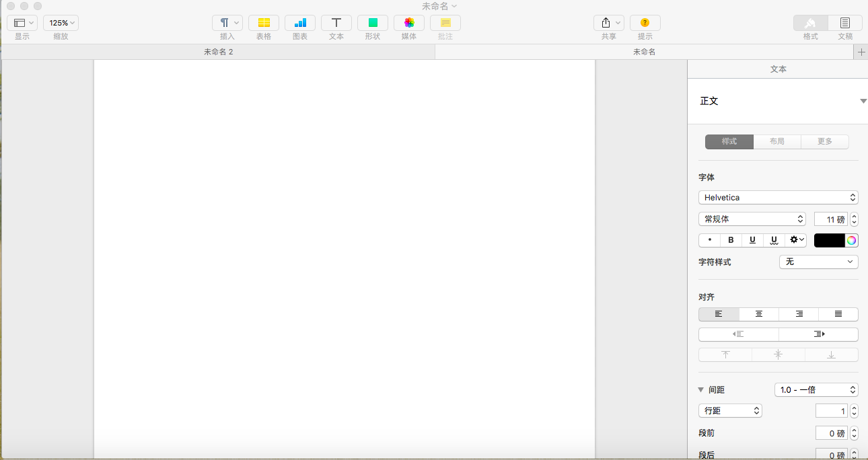This screenshot has height=460, width=868.
Task: Open the color wheel beside the text color
Action: 852,240
